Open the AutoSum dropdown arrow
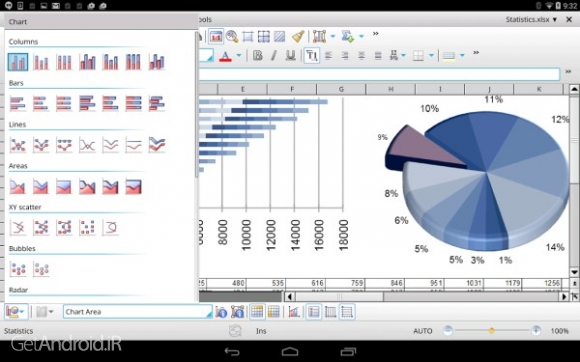This screenshot has width=580, height=362. point(361,36)
